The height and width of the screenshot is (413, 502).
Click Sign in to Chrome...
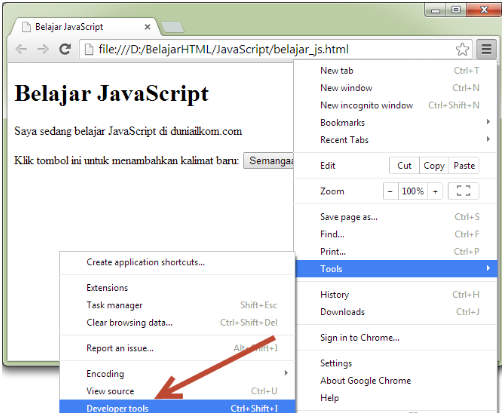[x=396, y=338]
